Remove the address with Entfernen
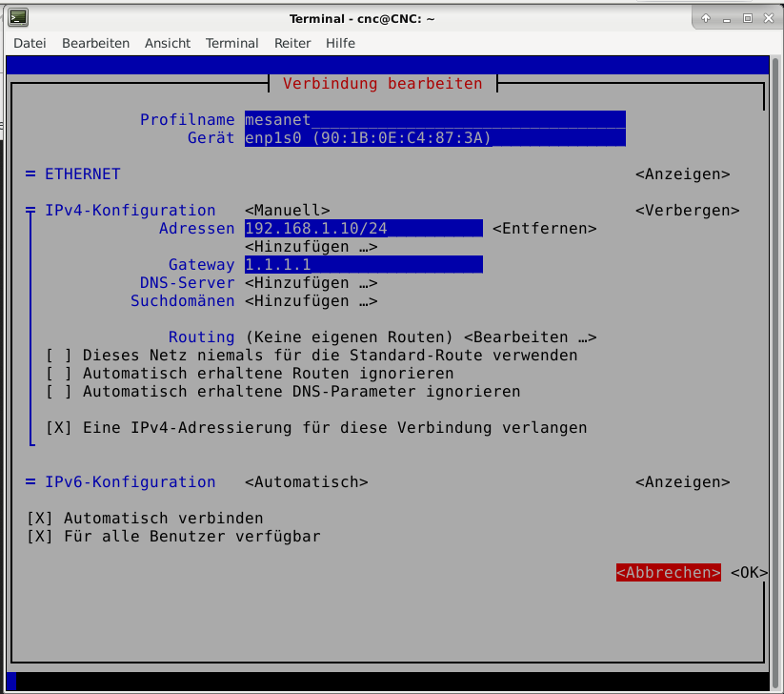 tap(545, 228)
